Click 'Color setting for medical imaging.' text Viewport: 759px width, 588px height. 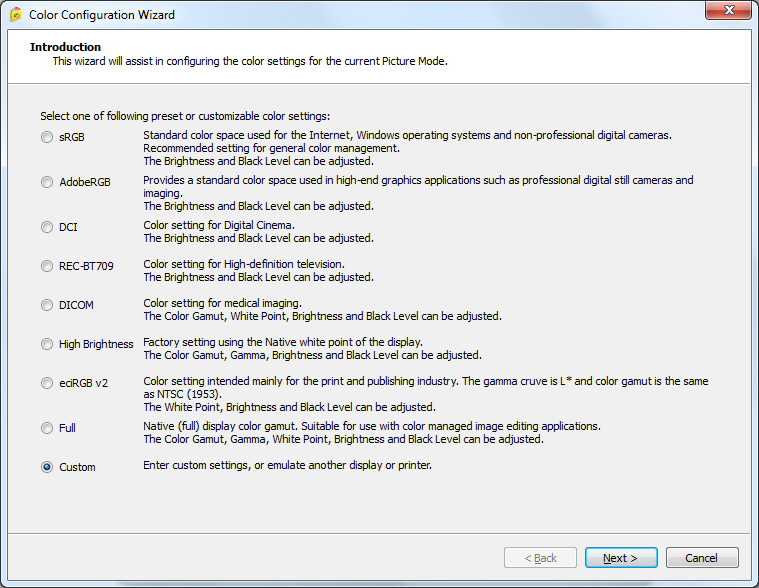tap(222, 303)
